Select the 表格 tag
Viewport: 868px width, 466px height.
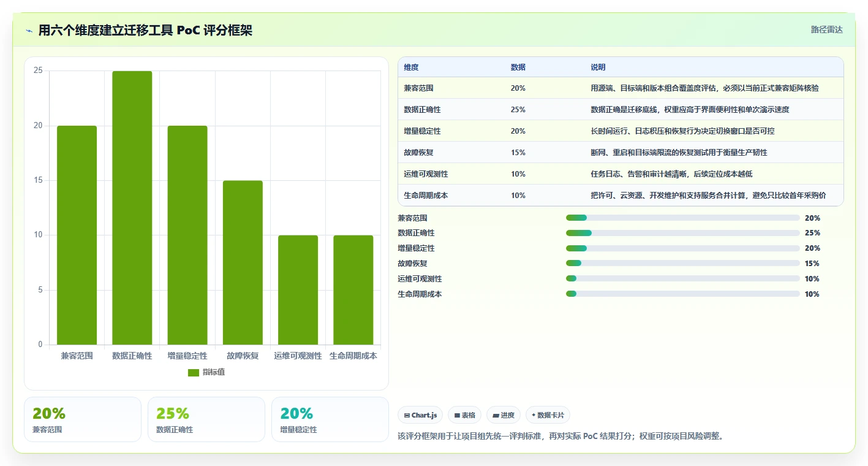click(465, 415)
